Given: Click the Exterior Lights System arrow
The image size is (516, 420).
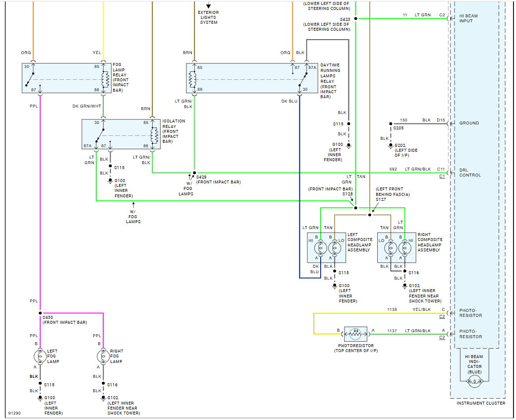Looking at the screenshot, I should (x=209, y=6).
